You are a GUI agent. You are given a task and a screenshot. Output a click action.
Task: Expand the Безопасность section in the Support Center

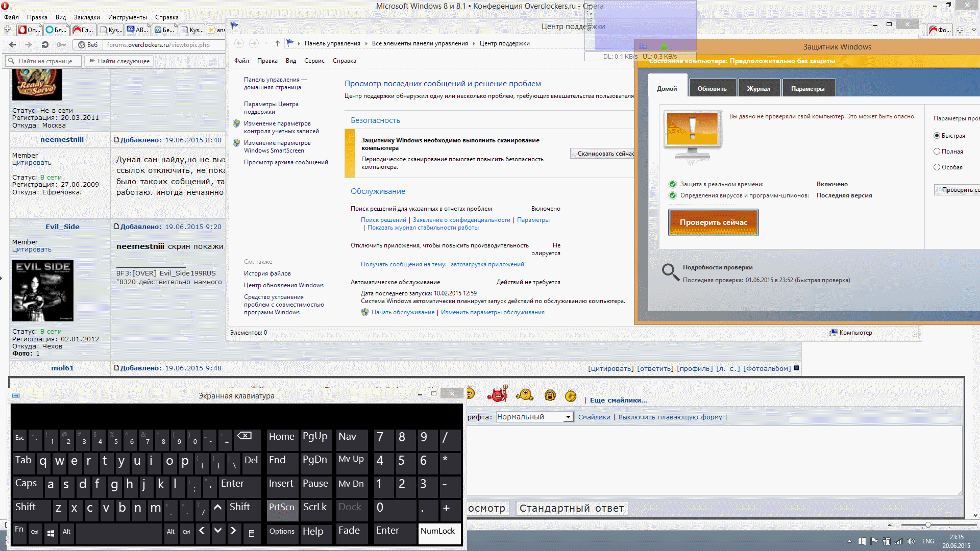coord(375,120)
